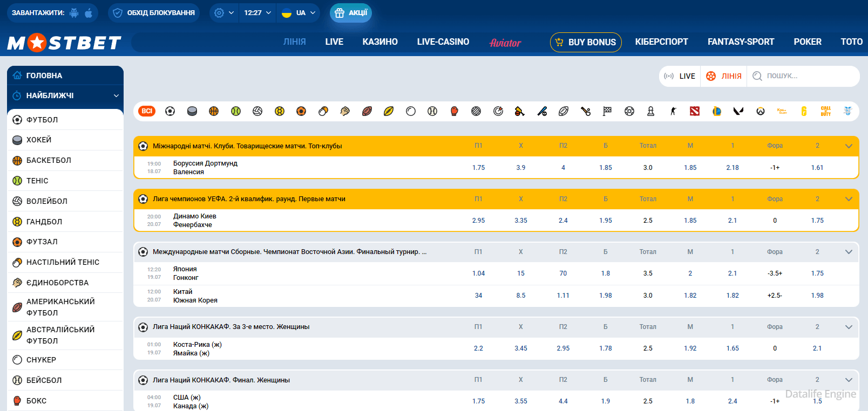Select the Dota 2 esports icon
Image resolution: width=868 pixels, height=411 pixels.
(x=694, y=111)
